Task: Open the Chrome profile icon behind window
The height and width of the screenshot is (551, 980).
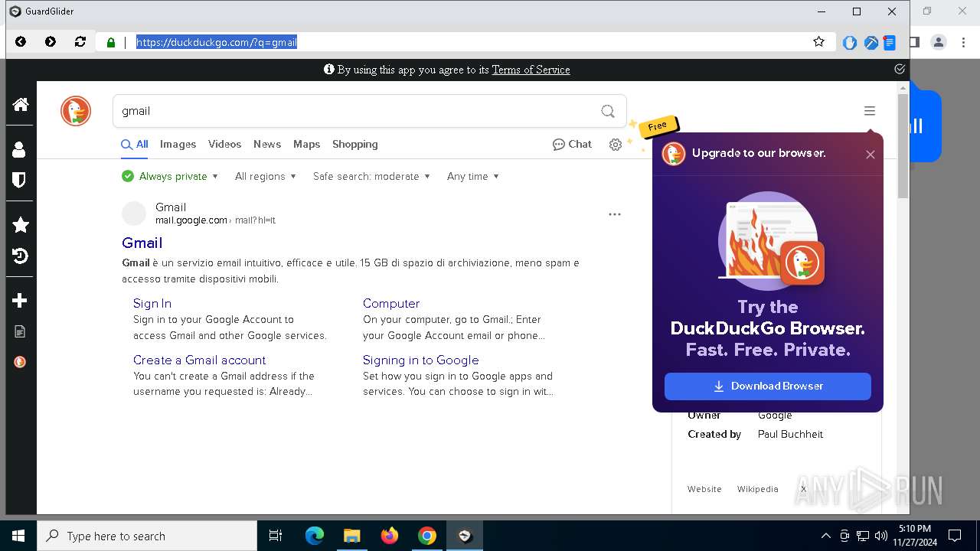Action: pyautogui.click(x=939, y=42)
